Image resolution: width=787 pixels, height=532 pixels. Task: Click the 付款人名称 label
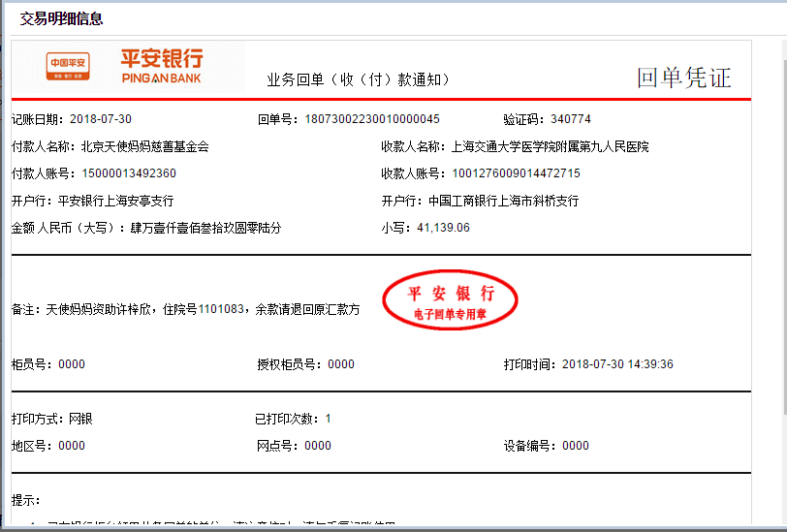46,146
